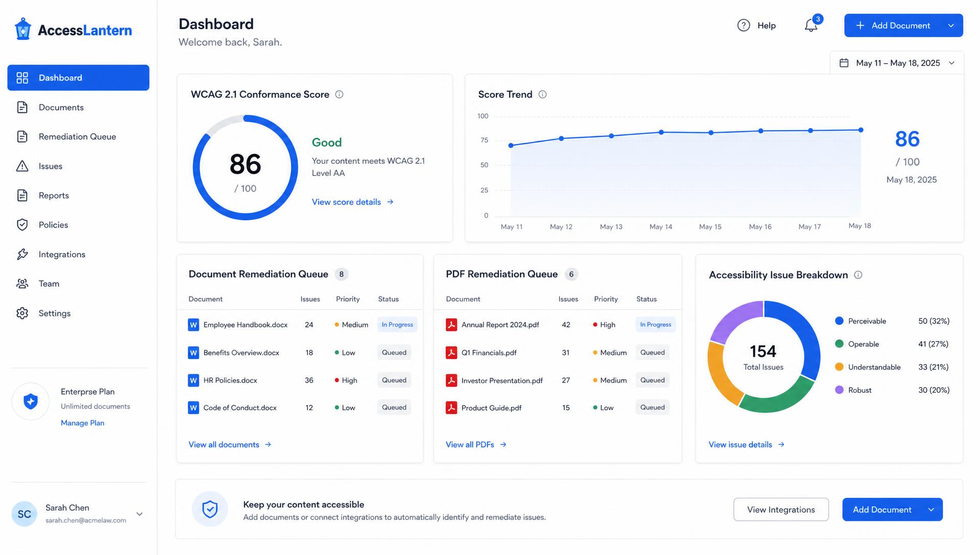The height and width of the screenshot is (555, 980).
Task: Open Reports from the sidebar
Action: 79,195
